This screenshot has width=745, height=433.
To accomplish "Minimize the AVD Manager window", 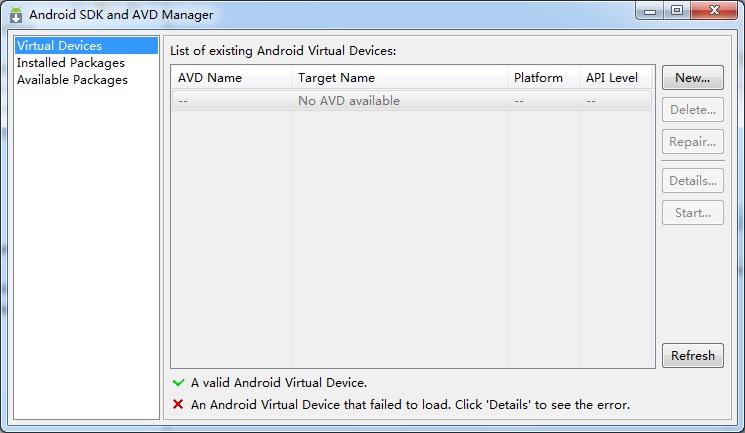I will point(649,10).
